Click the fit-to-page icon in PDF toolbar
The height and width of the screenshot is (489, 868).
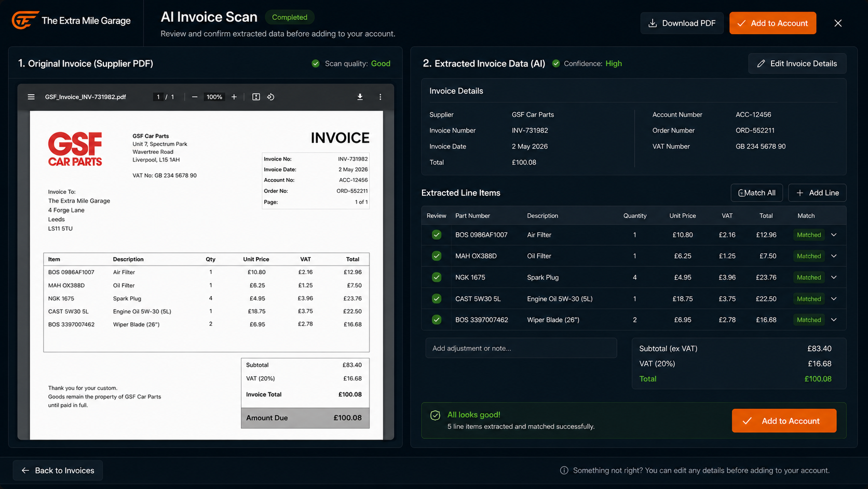point(256,97)
